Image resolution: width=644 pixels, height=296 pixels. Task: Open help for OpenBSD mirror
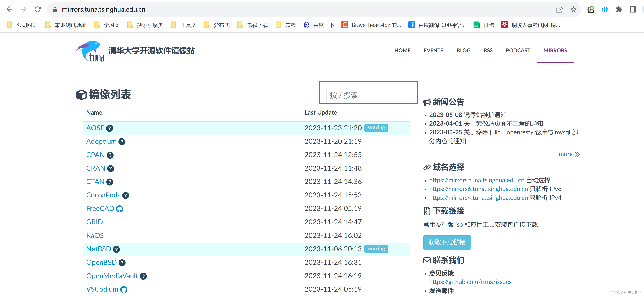click(122, 263)
